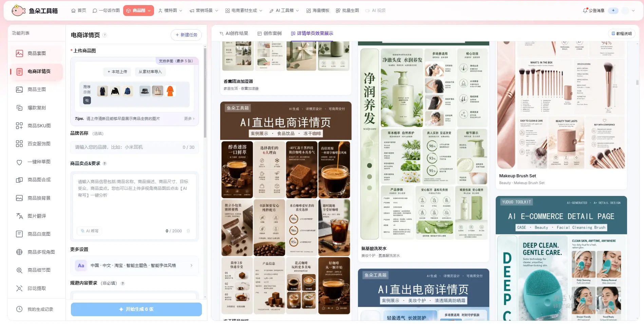Viewport: 644px width, 324px height.
Task: Open 商品细节图 zoom tool
Action: pos(36,270)
